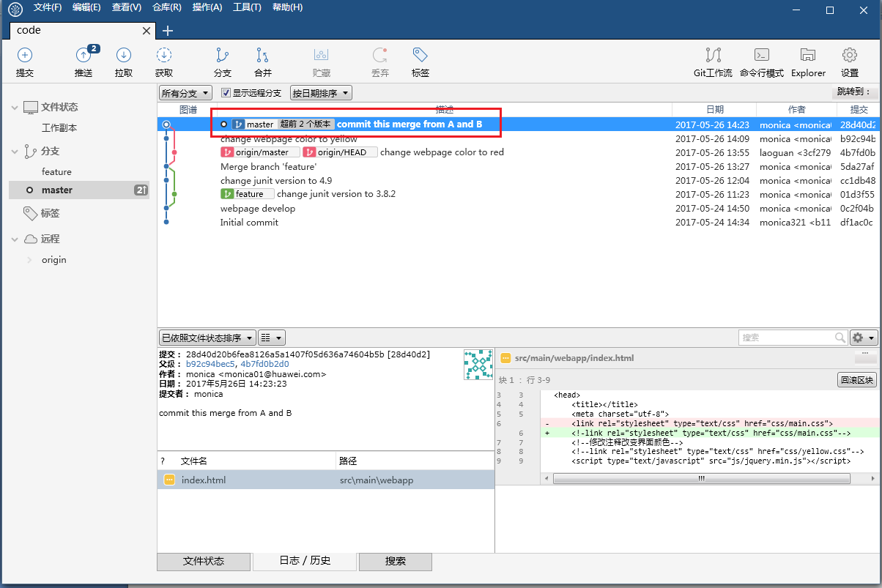Pull updates using the 拉取 icon
Image resolution: width=882 pixels, height=588 pixels.
click(x=124, y=56)
